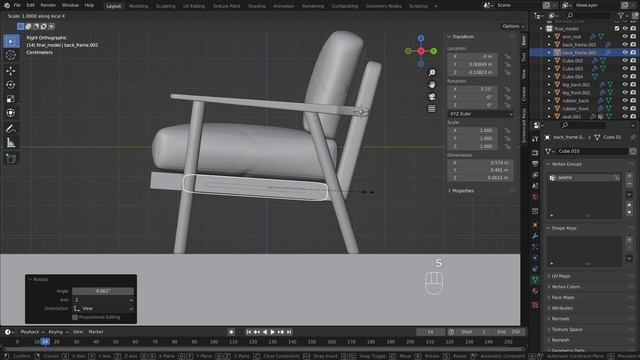Play the animation forward
This screenshot has width=640, height=360.
coord(273,332)
